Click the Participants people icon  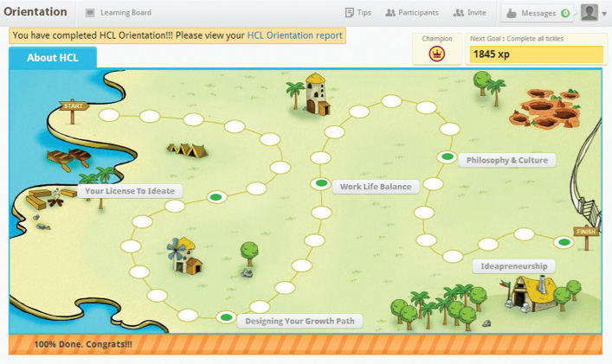[x=390, y=13]
